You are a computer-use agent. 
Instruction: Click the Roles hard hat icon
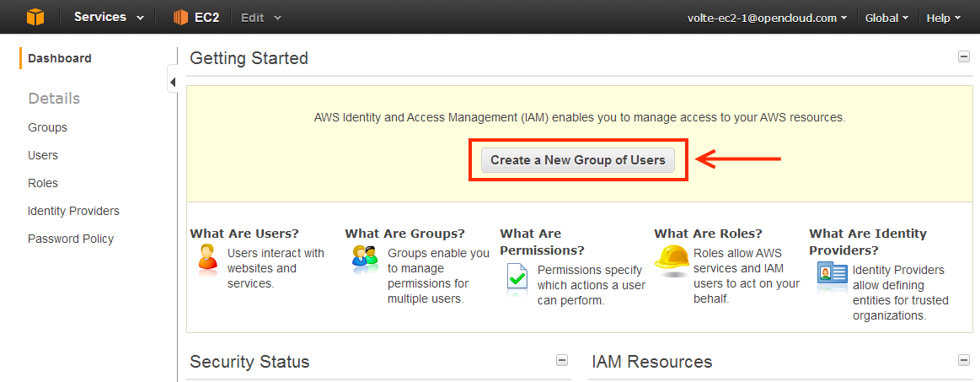[671, 260]
